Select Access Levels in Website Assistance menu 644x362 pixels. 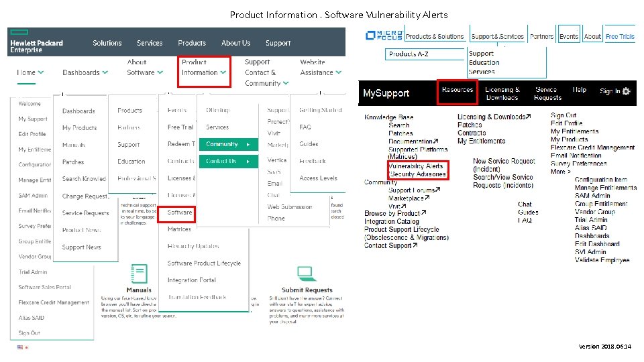(x=318, y=178)
